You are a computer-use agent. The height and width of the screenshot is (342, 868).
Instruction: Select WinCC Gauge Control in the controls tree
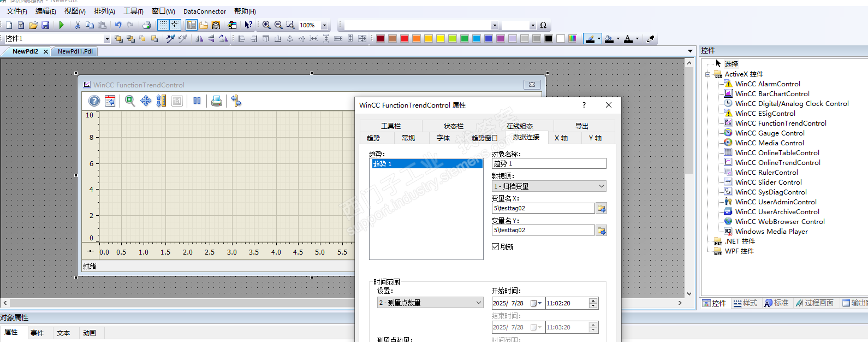coord(770,133)
